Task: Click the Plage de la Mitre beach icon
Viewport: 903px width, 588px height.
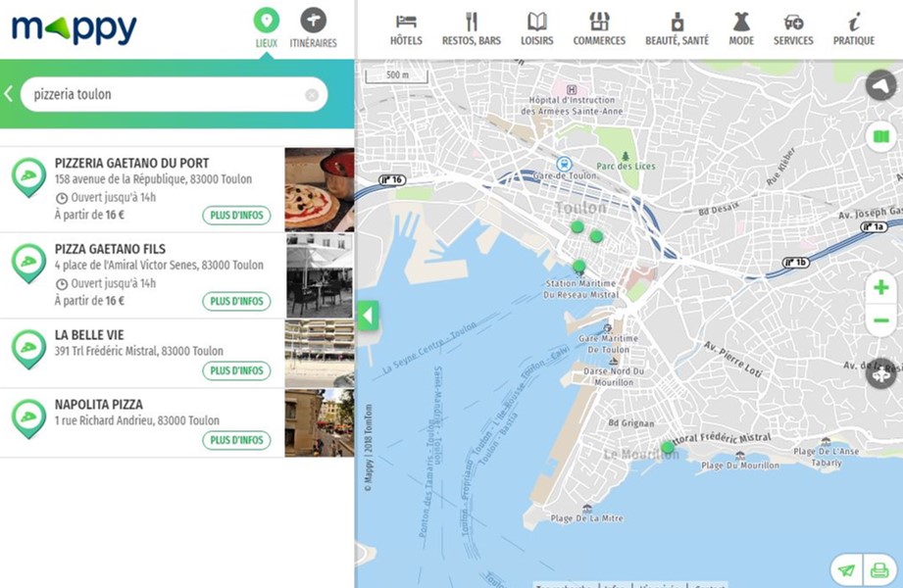Action: click(587, 509)
